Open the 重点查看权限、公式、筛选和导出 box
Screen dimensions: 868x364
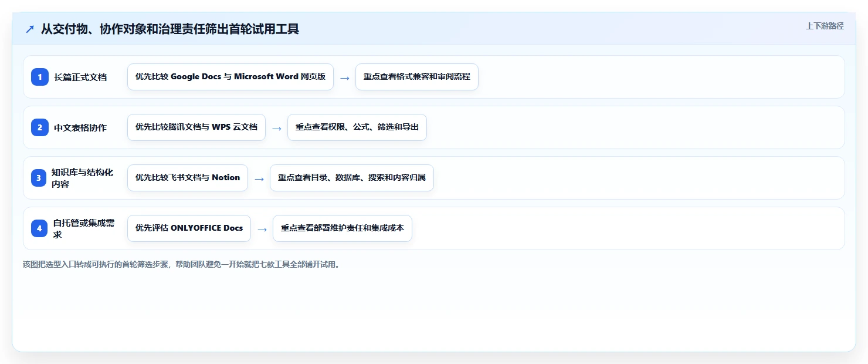point(357,127)
